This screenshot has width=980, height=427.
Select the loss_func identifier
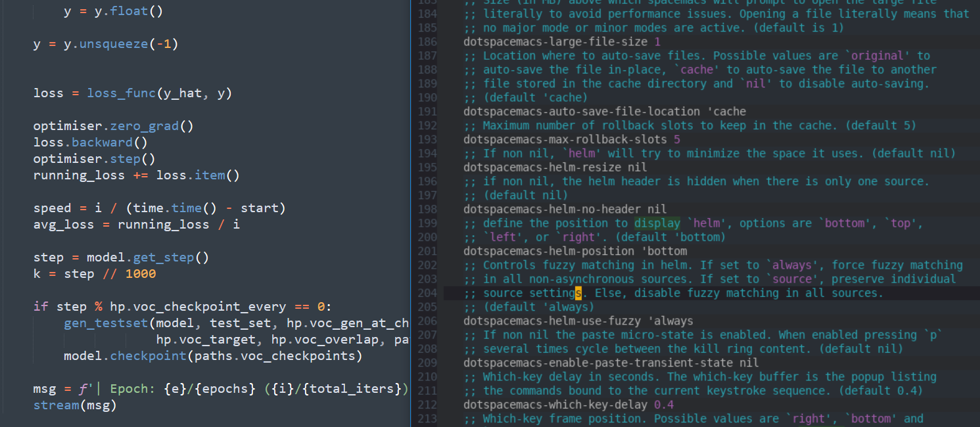tap(121, 93)
